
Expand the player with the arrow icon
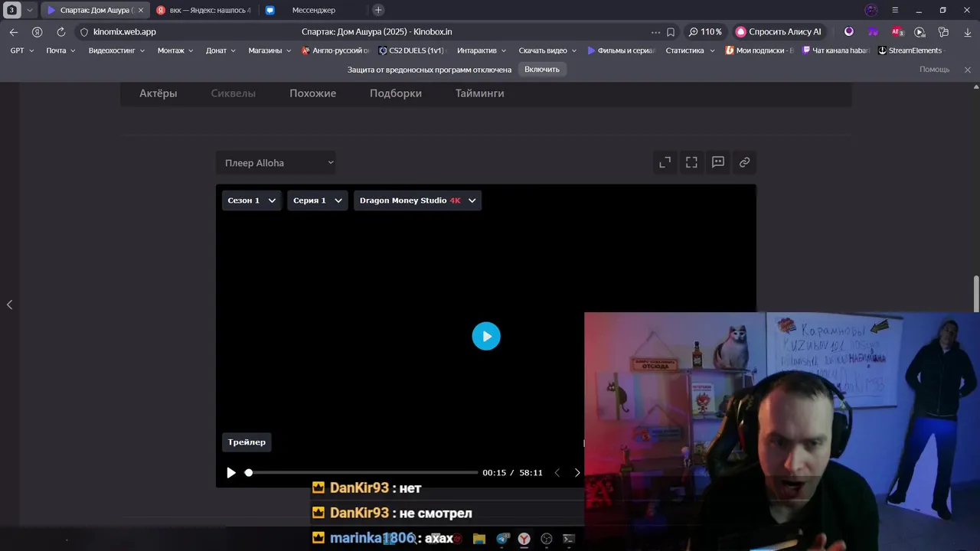coord(665,162)
